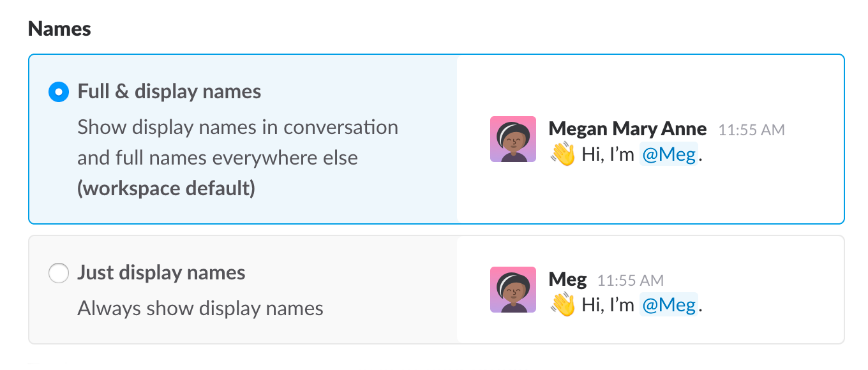Click the 11:55 AM timestamp beside Megan Mary Anne
This screenshot has height=370, width=868.
point(751,130)
